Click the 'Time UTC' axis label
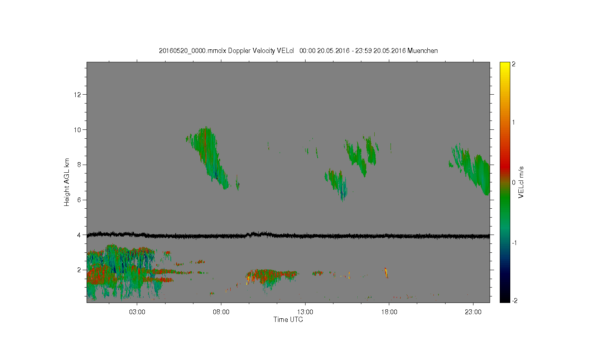The width and height of the screenshot is (607, 364). click(x=288, y=320)
